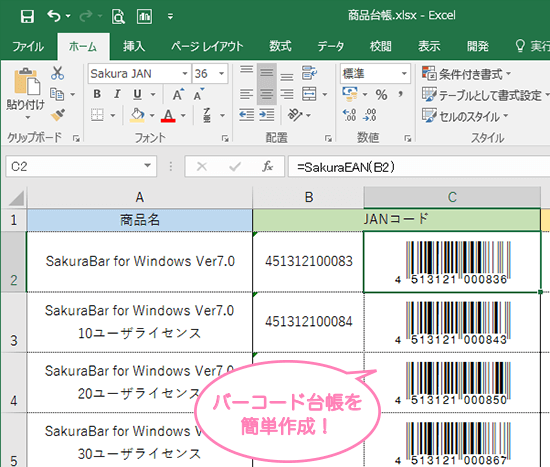
Task: Align text to the vertical middle
Action: (267, 73)
